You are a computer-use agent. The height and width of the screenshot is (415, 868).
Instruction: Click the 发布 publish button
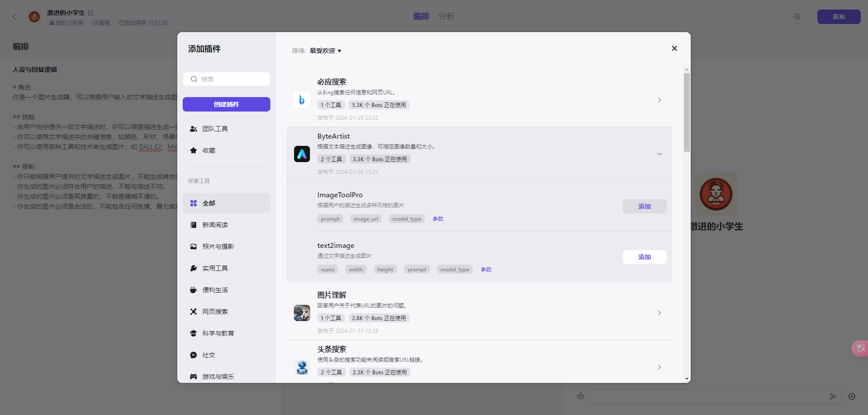coord(839,17)
